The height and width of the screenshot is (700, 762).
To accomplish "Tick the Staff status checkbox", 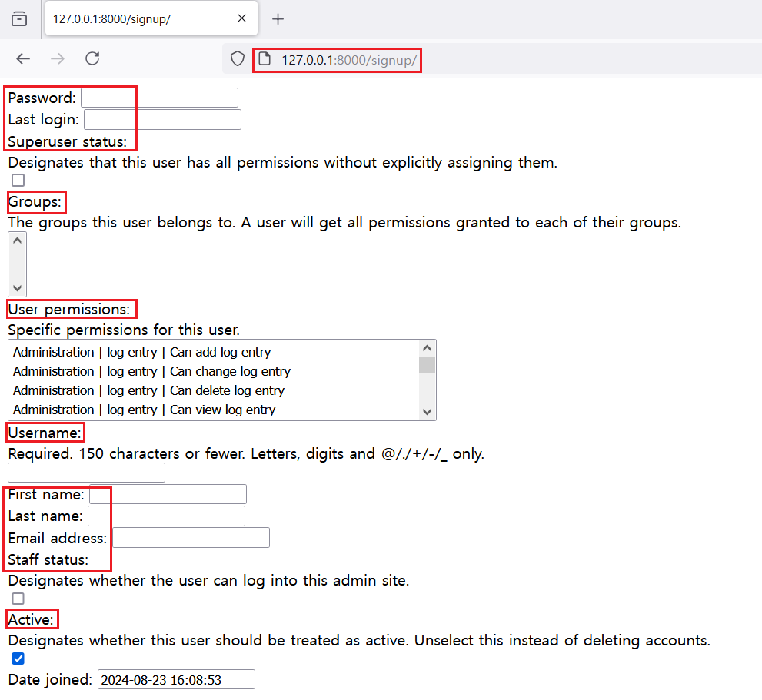I will 18,599.
